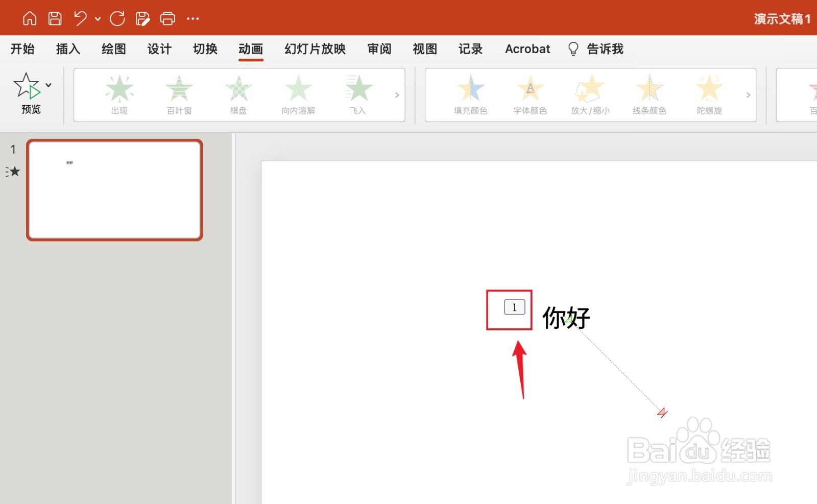Print the presentation using the printer icon
Screen dimensions: 817x504
[x=167, y=19]
